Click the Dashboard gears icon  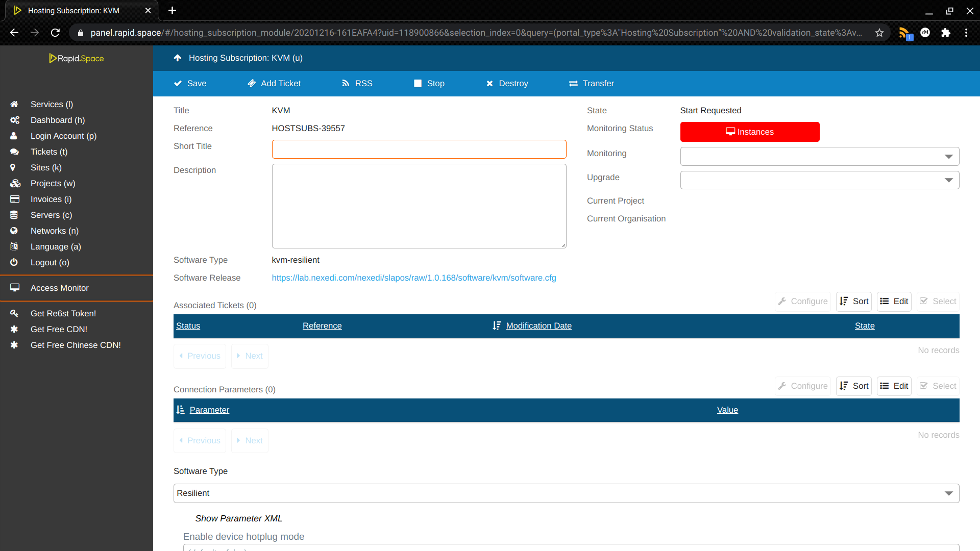14,120
